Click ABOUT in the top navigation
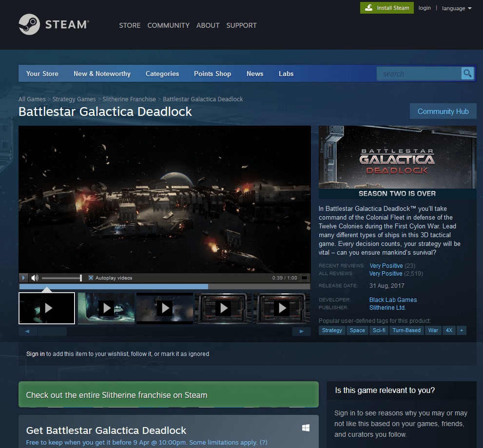 [208, 25]
